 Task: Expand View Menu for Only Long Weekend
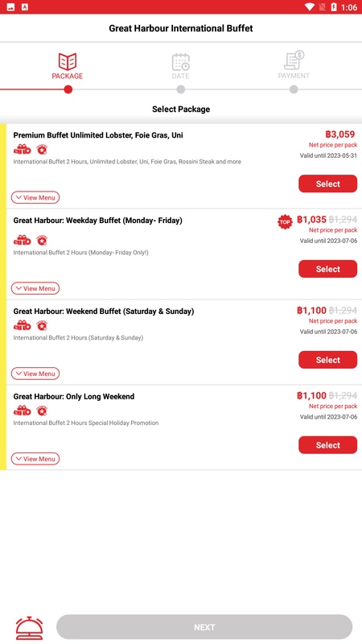point(35,459)
